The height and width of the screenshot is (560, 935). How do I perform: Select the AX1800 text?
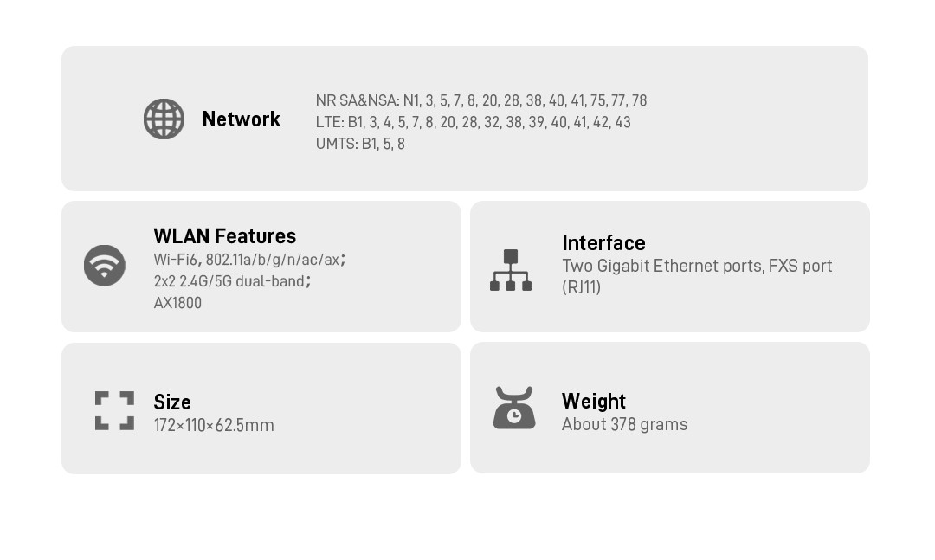point(177,304)
